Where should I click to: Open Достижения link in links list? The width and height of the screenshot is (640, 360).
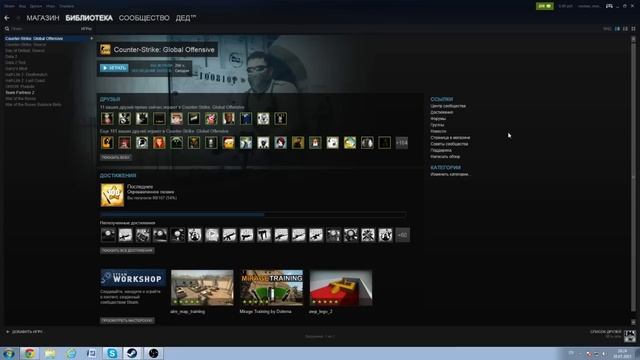click(x=441, y=112)
